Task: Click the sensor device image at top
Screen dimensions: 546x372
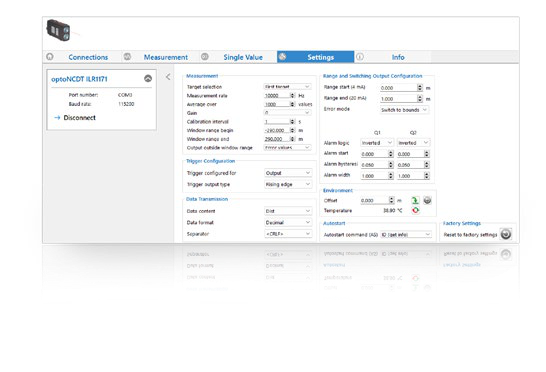Action: coord(58,30)
